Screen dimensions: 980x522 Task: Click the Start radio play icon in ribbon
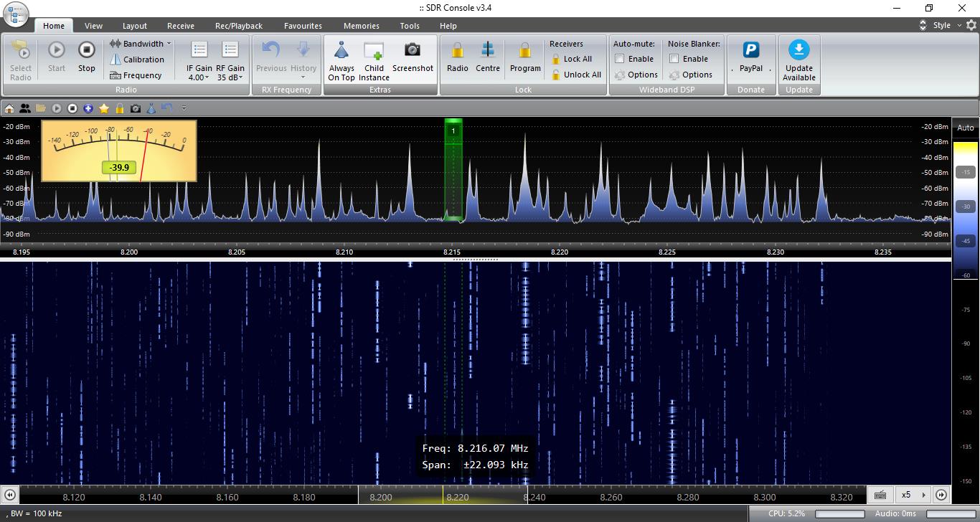pos(57,50)
